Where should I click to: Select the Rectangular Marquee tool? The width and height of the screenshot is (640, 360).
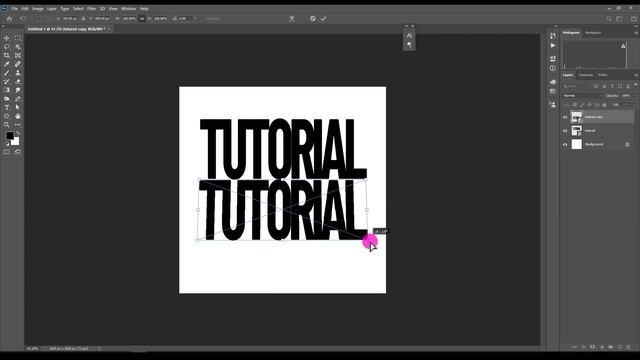[x=18, y=38]
